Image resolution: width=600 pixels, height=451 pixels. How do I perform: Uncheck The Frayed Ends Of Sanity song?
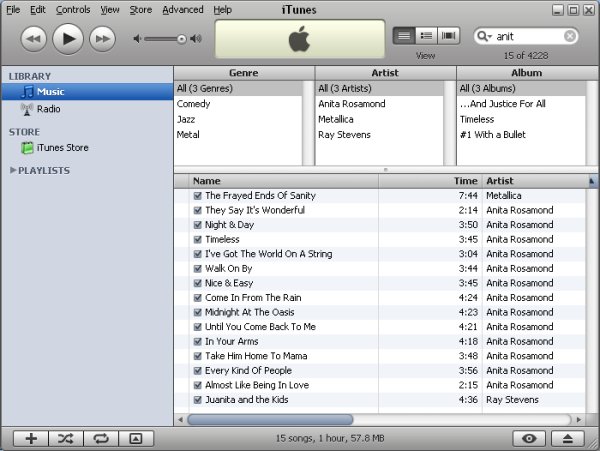[197, 196]
